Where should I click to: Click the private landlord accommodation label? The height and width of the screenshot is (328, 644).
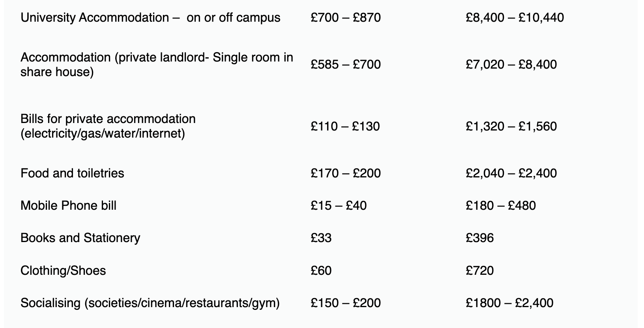[x=157, y=65]
